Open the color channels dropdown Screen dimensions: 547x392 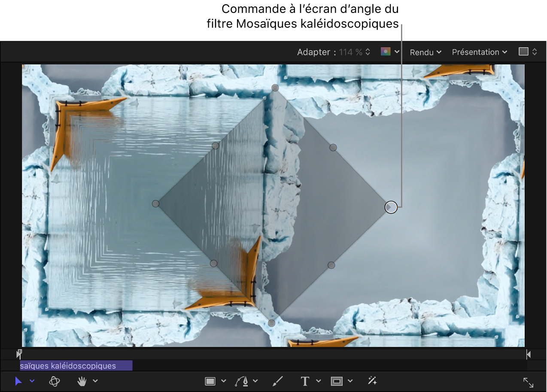pyautogui.click(x=390, y=52)
